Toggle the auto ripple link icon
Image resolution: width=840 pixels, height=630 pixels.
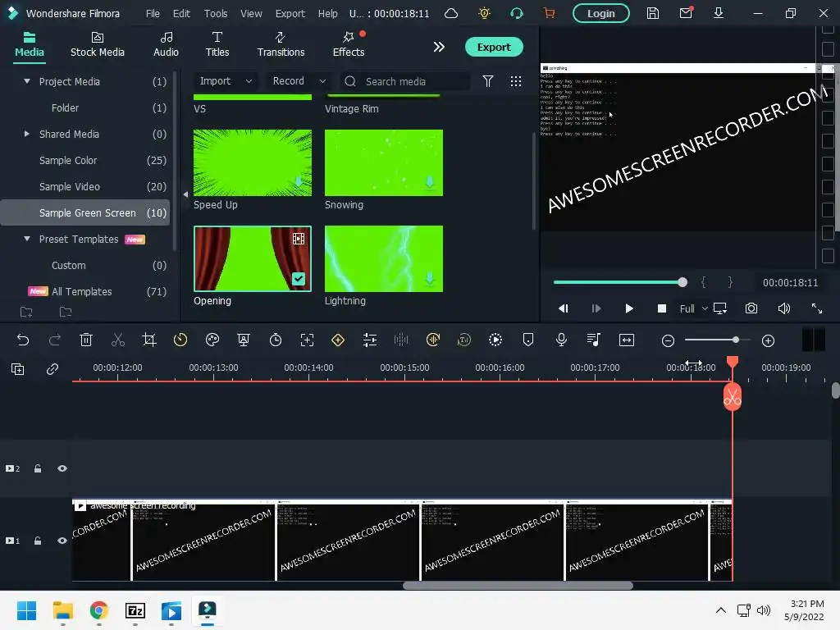coord(52,369)
